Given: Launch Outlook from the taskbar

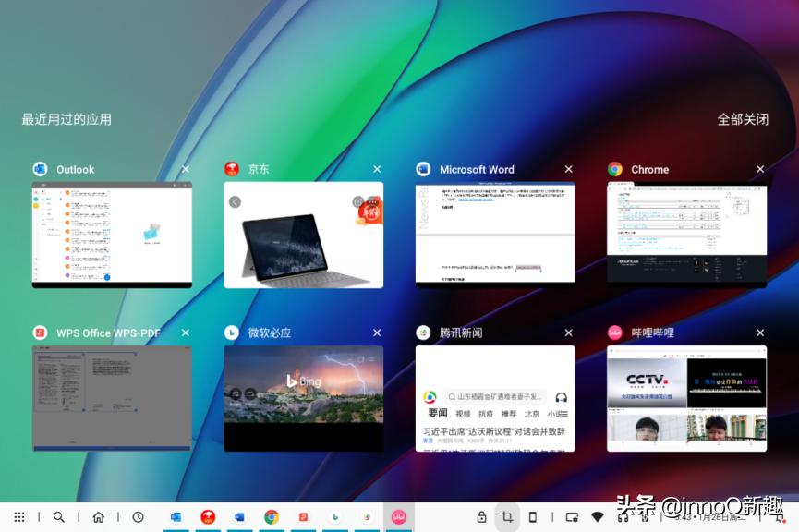Looking at the screenshot, I should tap(176, 517).
